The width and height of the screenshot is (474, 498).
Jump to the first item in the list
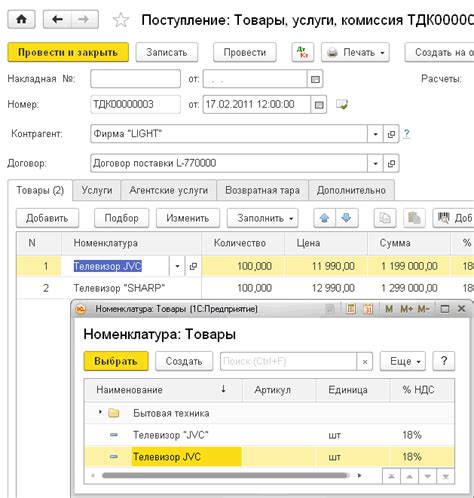click(x=391, y=476)
